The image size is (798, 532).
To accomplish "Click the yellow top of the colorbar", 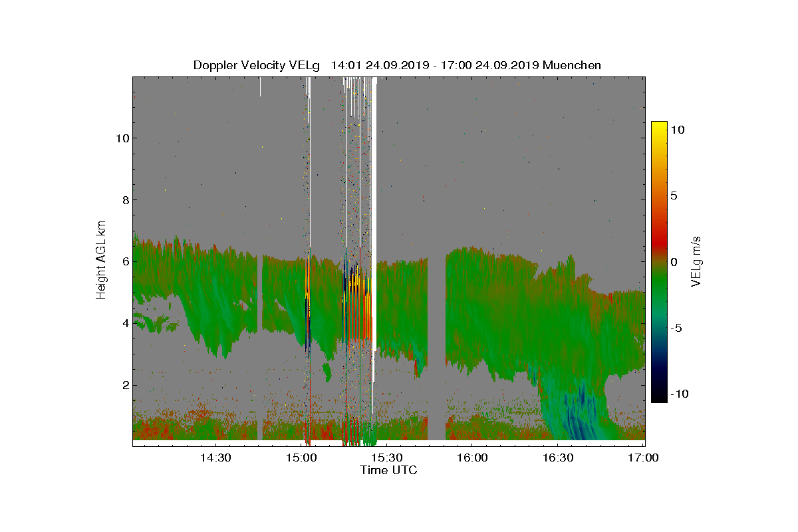I will tap(659, 128).
